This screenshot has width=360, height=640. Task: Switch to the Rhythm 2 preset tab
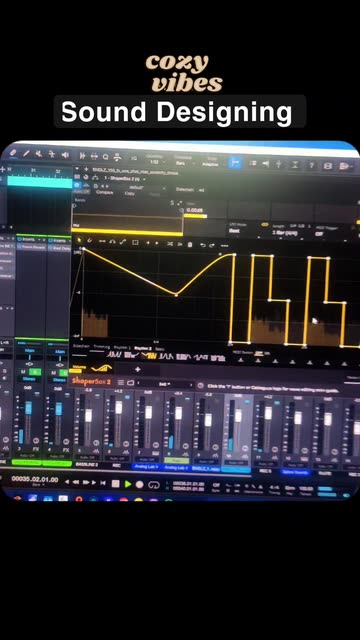pyautogui.click(x=143, y=348)
